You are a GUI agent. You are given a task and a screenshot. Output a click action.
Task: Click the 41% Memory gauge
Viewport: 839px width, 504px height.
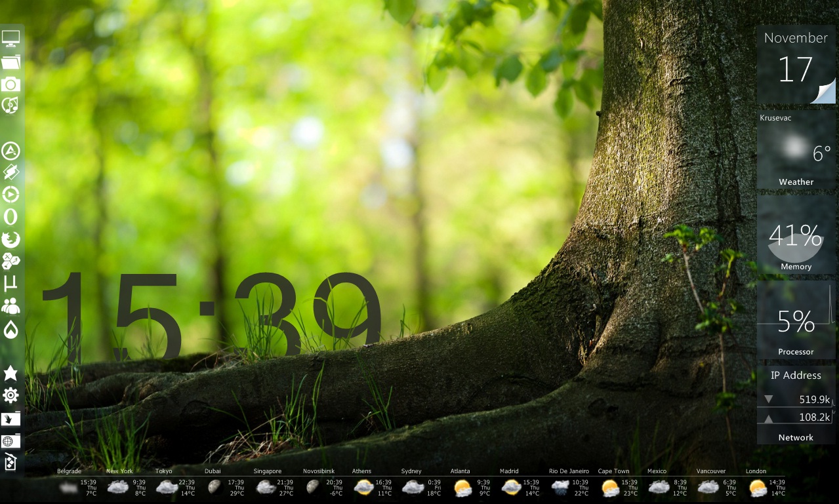click(x=796, y=234)
